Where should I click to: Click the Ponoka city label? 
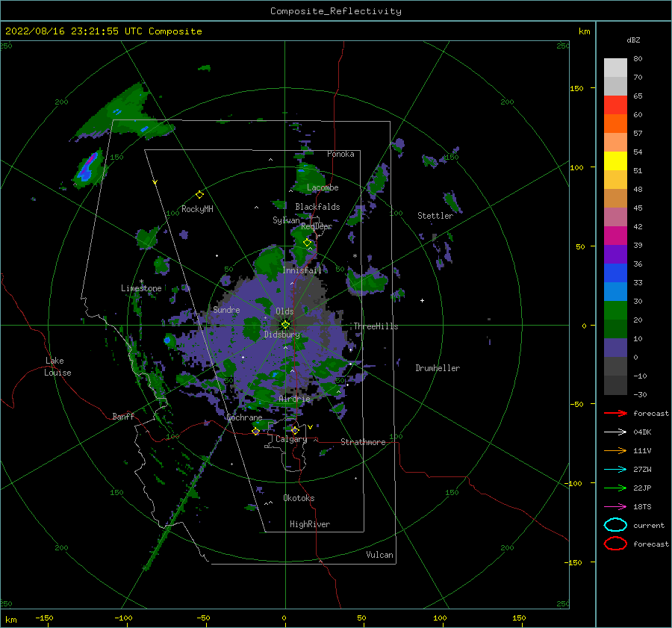(340, 154)
